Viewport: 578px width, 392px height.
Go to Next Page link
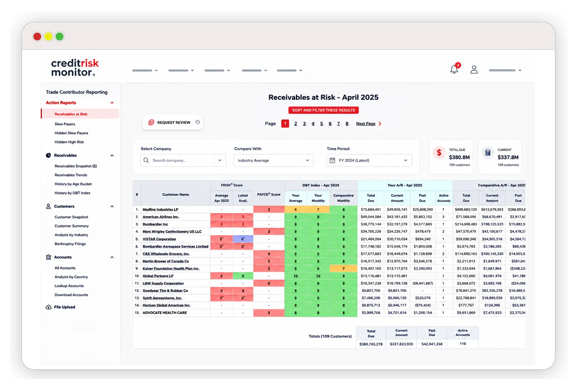(x=366, y=123)
